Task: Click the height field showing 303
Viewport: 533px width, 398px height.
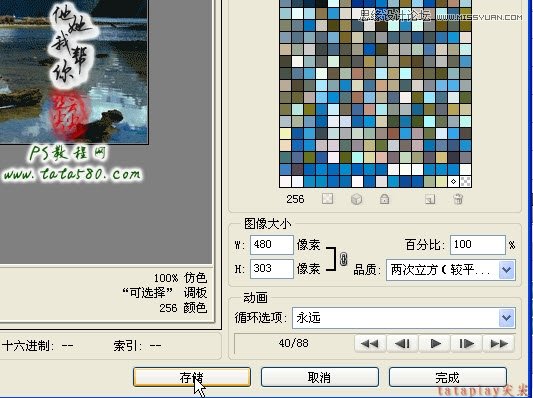Action: [x=272, y=269]
